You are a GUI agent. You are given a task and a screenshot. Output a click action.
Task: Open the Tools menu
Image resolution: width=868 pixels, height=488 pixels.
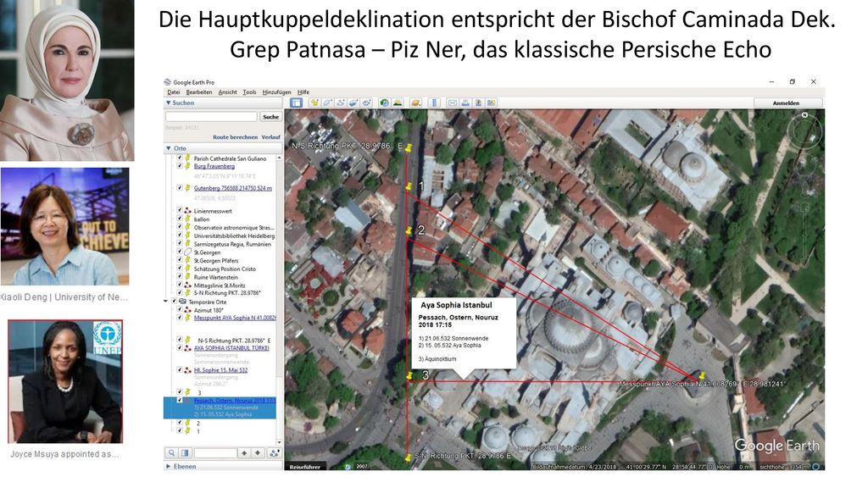tap(250, 92)
